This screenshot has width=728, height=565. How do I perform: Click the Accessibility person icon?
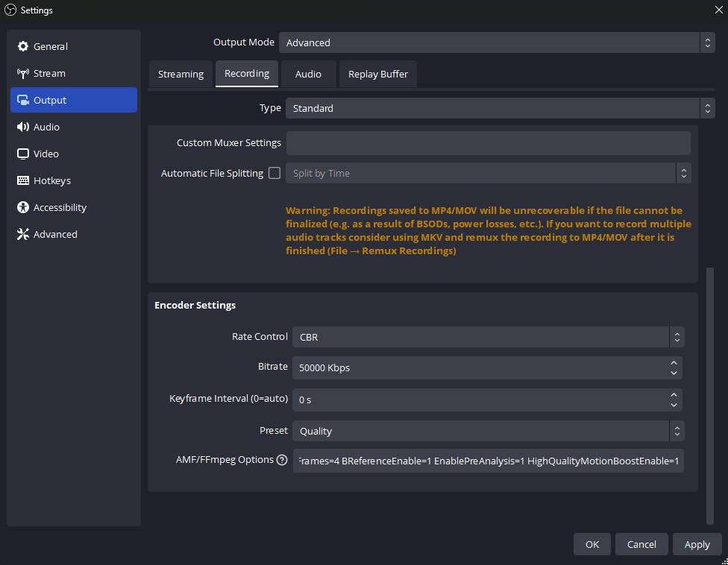click(x=23, y=207)
